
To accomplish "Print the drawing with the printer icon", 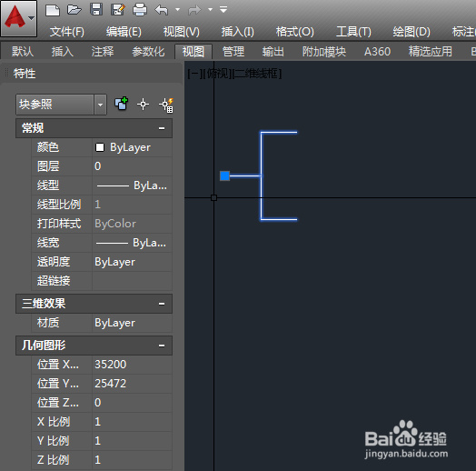I will coord(140,10).
